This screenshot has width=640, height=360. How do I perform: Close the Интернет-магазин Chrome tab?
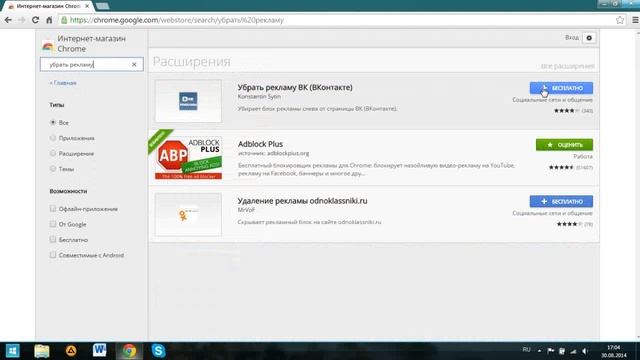click(87, 6)
